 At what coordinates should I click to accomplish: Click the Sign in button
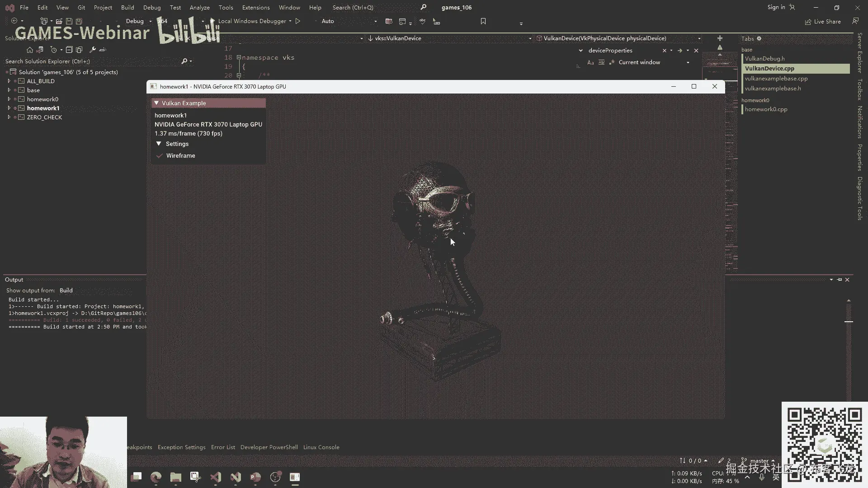(x=776, y=7)
